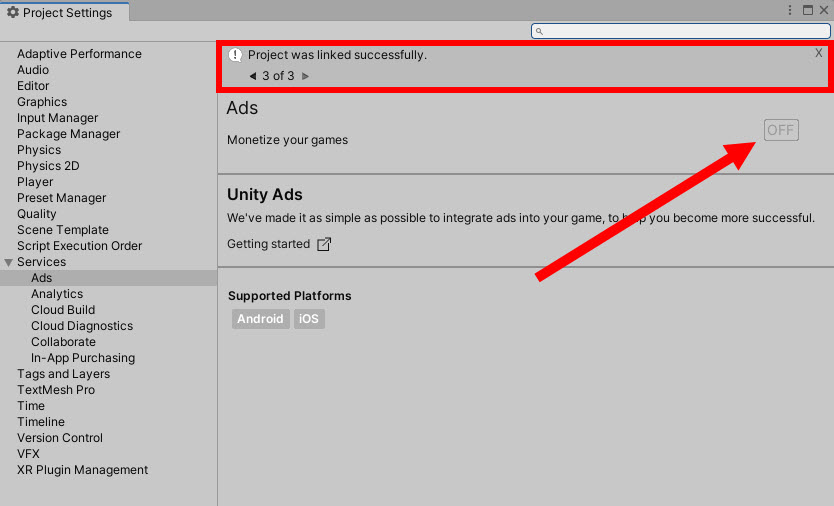
Task: Click the Getting started link text
Action: (x=269, y=244)
